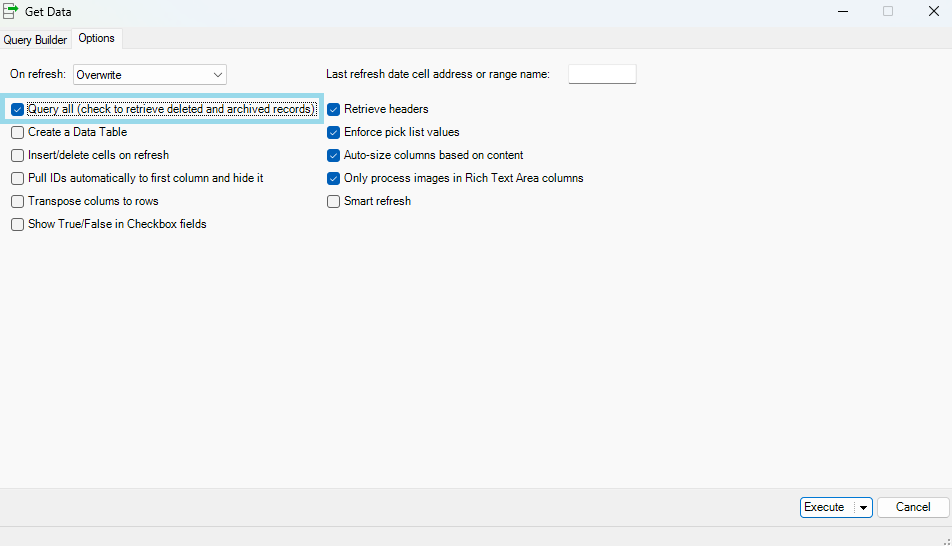Click the last refresh date cell address field
The height and width of the screenshot is (546, 952).
pyautogui.click(x=602, y=74)
